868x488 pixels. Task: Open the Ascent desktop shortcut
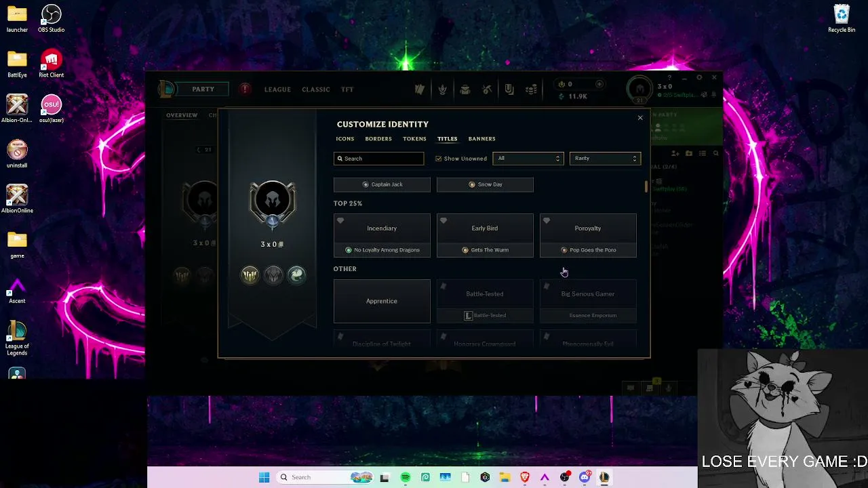point(17,290)
